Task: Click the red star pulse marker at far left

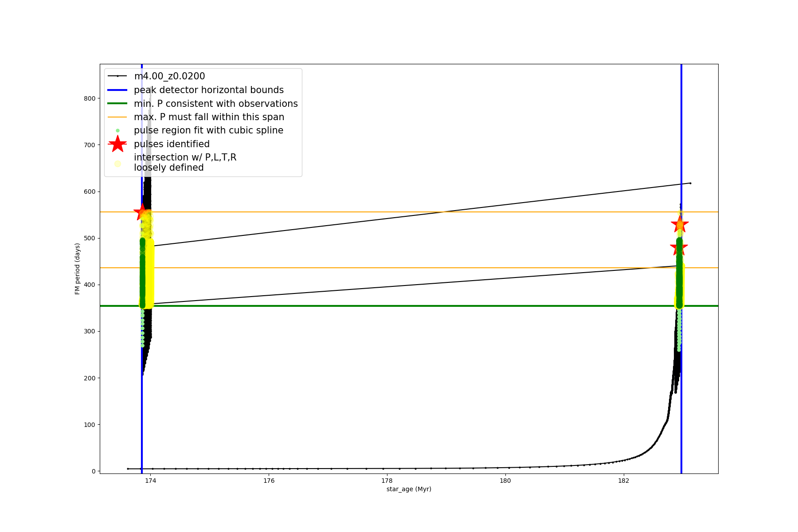Action: (x=142, y=212)
